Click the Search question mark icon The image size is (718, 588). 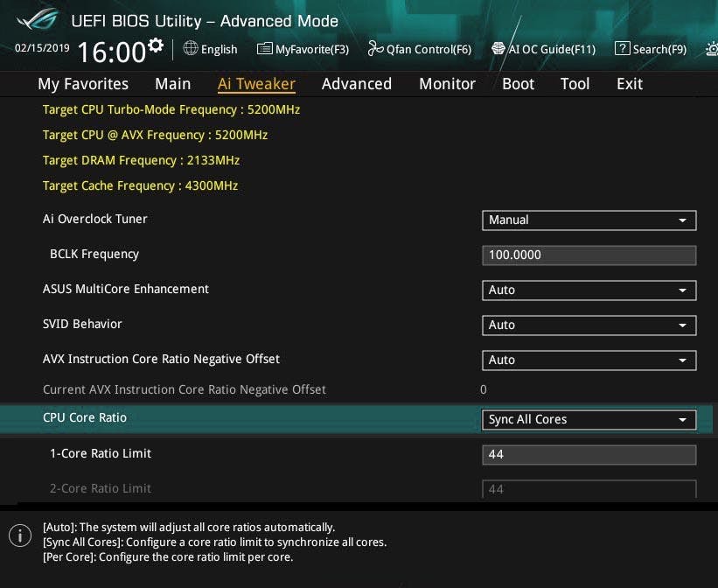(x=623, y=48)
